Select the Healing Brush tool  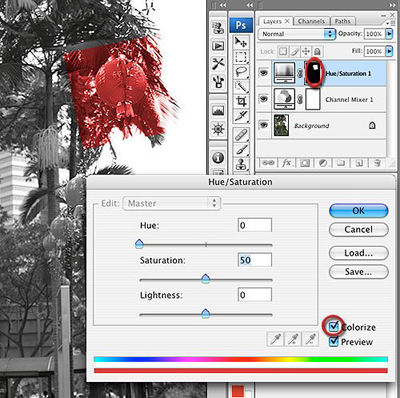click(241, 135)
